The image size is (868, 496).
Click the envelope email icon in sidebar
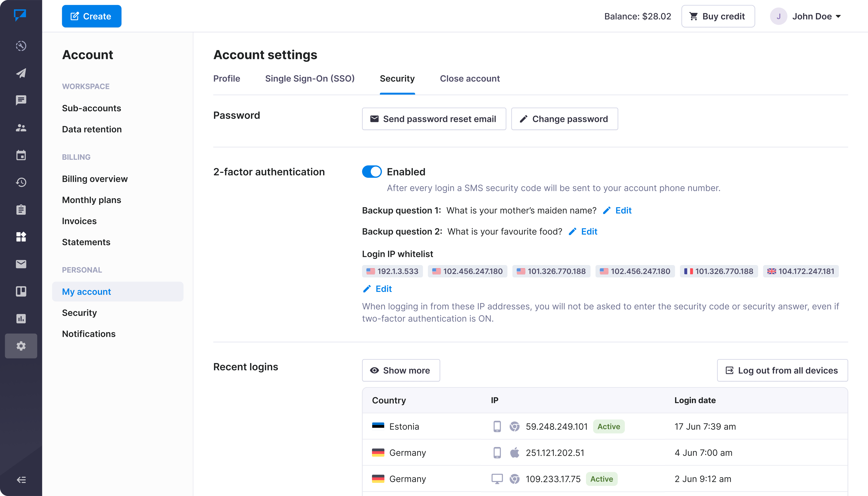point(21,264)
